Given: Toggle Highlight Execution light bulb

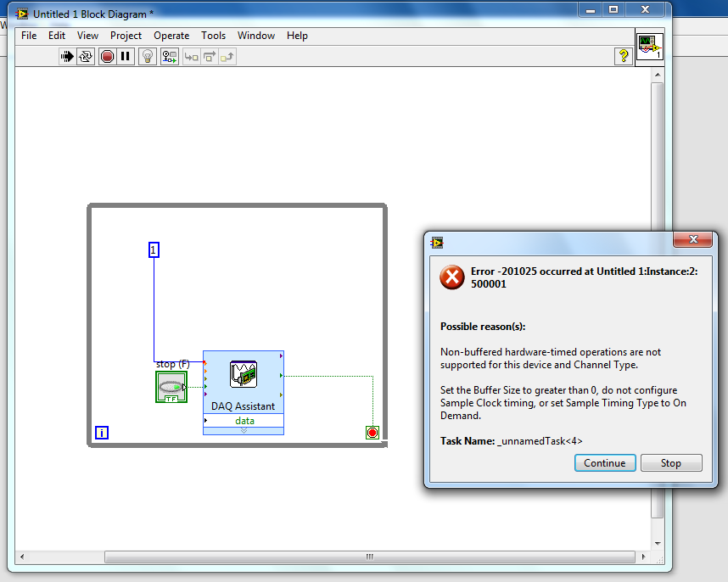Looking at the screenshot, I should [x=148, y=57].
